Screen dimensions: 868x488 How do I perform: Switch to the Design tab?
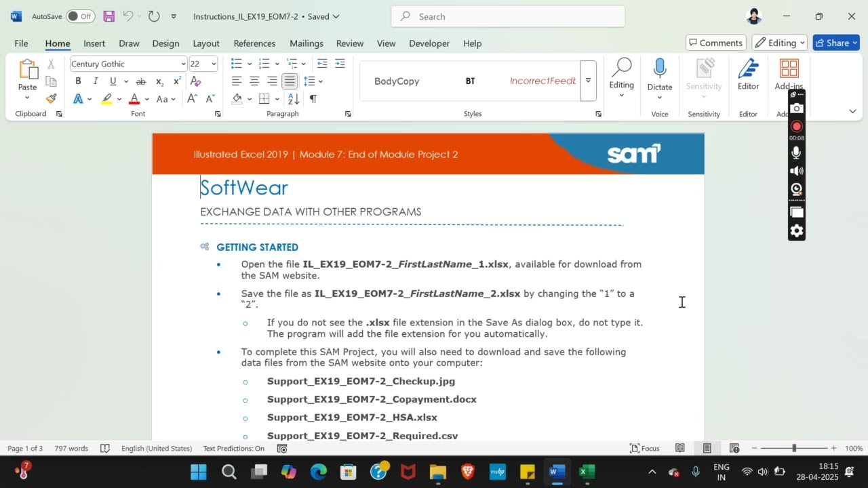pos(165,43)
